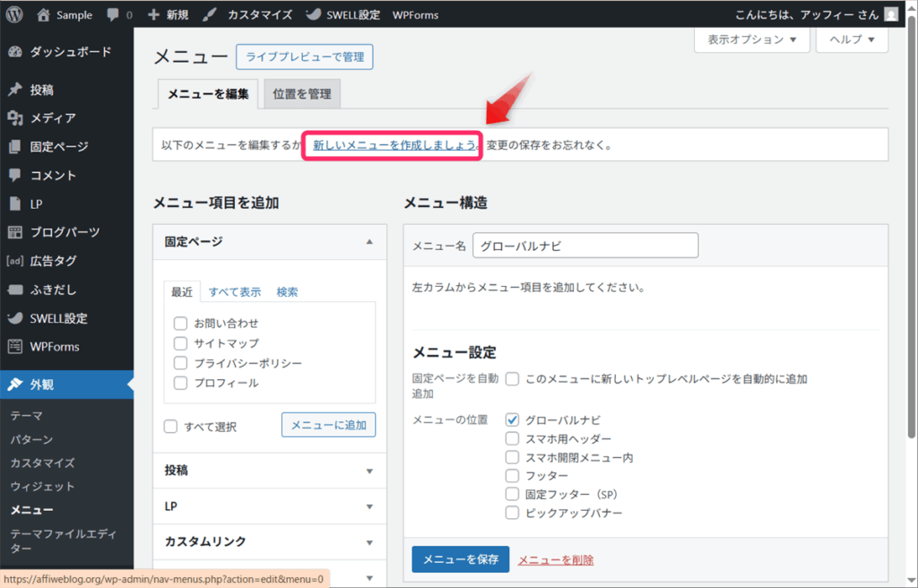Click ライブプレビューで管理 button

pos(305,56)
